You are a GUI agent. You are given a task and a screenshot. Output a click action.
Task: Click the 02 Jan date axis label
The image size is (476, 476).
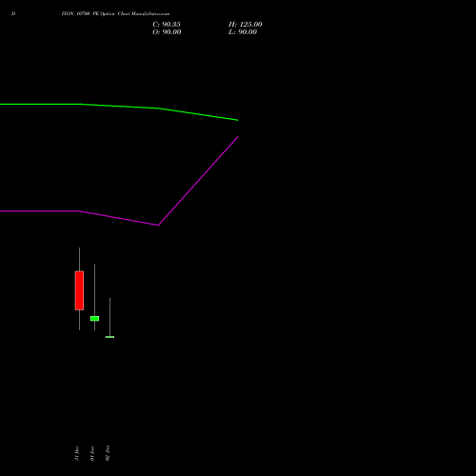point(108,453)
